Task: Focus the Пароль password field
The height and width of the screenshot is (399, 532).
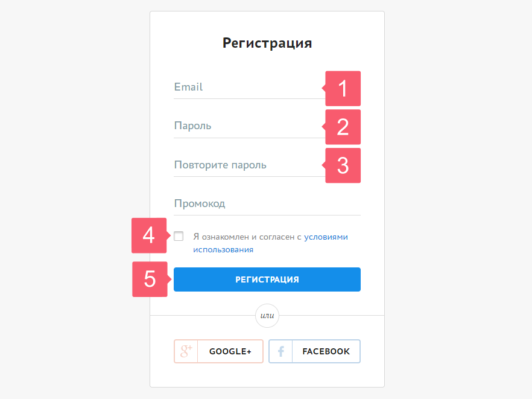Action: point(249,126)
